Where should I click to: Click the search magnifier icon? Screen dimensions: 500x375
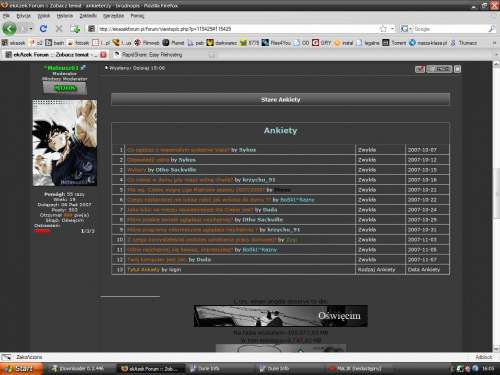[492, 29]
